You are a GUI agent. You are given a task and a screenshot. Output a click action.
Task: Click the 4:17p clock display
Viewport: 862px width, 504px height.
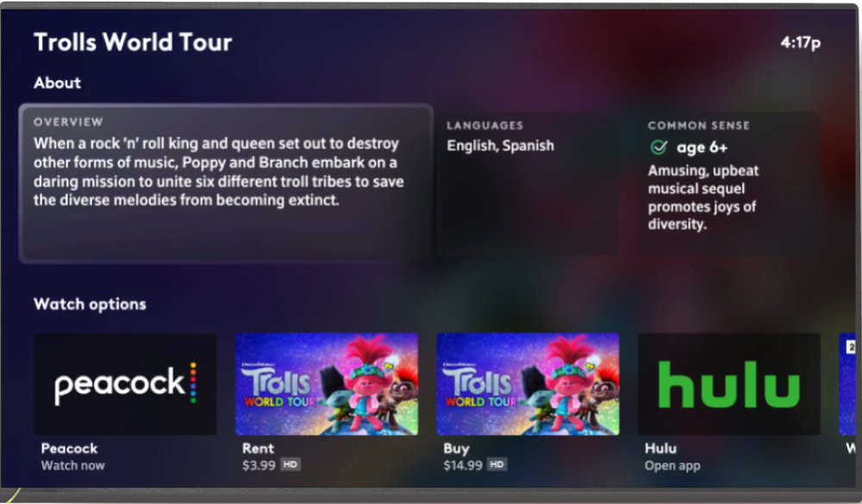[x=800, y=42]
